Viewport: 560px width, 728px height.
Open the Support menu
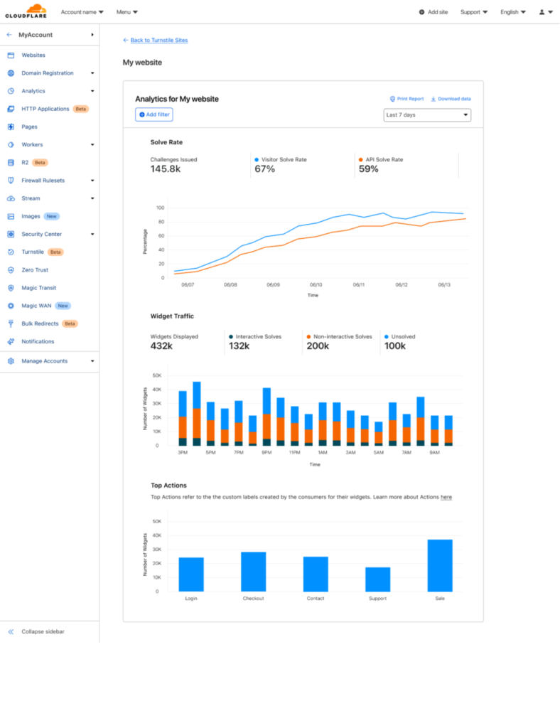pos(474,12)
